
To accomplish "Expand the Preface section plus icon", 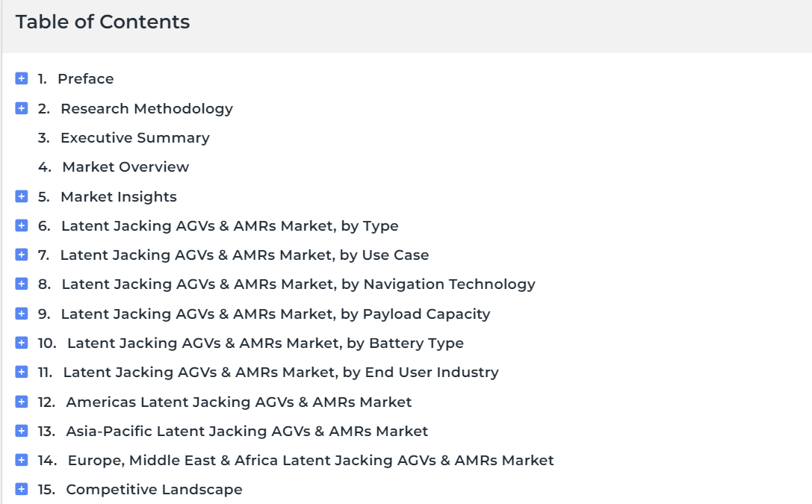I will [21, 78].
